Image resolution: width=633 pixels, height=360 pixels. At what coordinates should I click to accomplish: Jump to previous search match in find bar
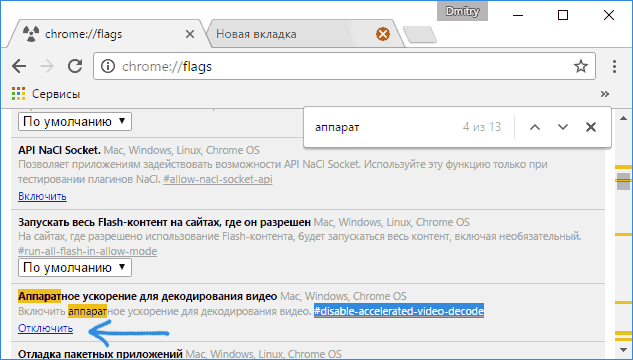point(535,127)
